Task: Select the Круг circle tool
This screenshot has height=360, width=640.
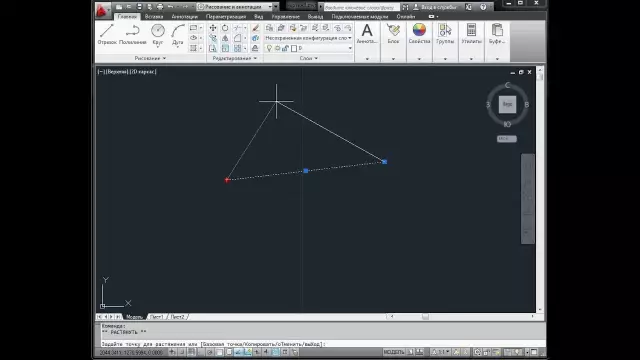Action: coord(158,34)
